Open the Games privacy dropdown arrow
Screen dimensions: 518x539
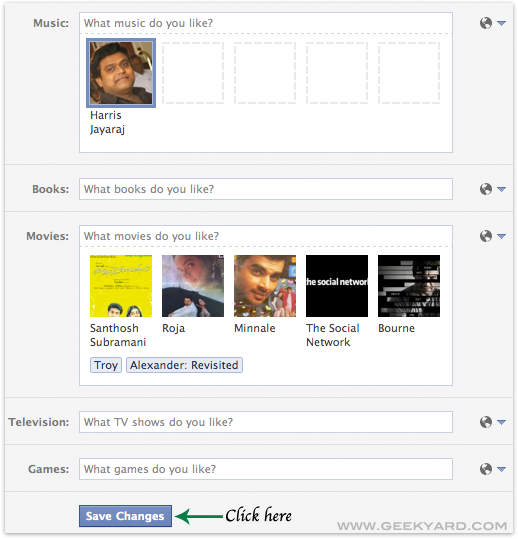click(x=502, y=469)
